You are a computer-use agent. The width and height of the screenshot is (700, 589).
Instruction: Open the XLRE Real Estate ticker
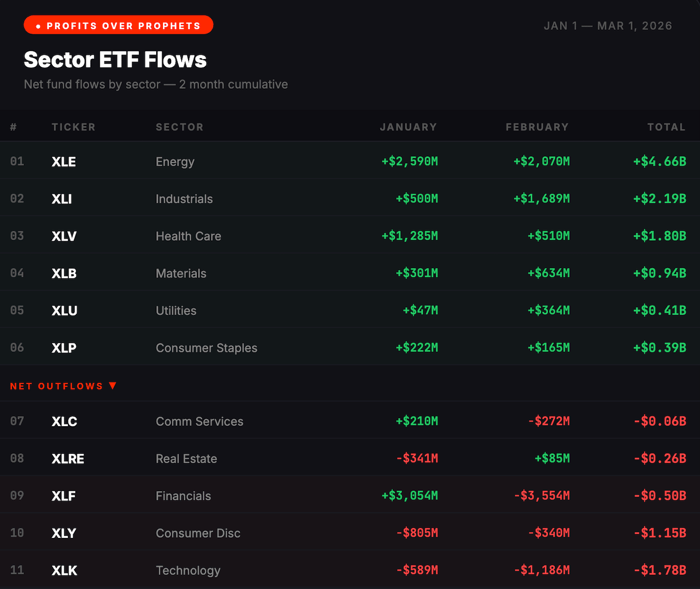pos(68,458)
